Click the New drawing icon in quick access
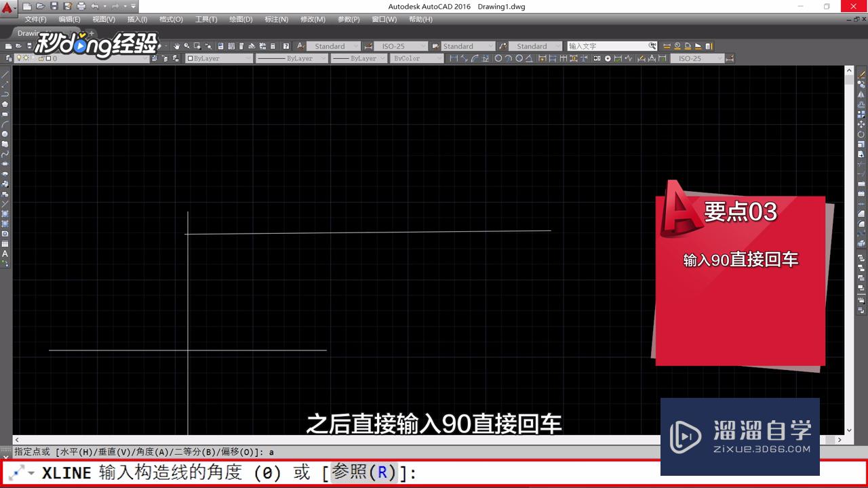 click(x=27, y=6)
